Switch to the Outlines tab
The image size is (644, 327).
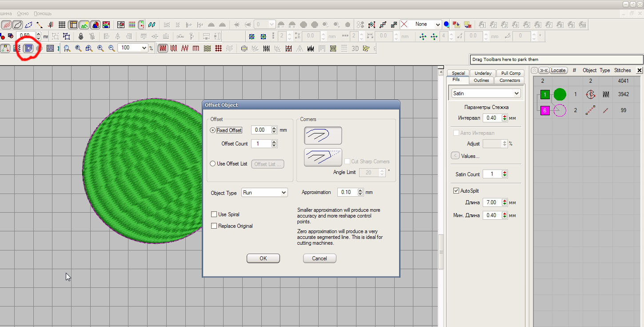coord(481,81)
